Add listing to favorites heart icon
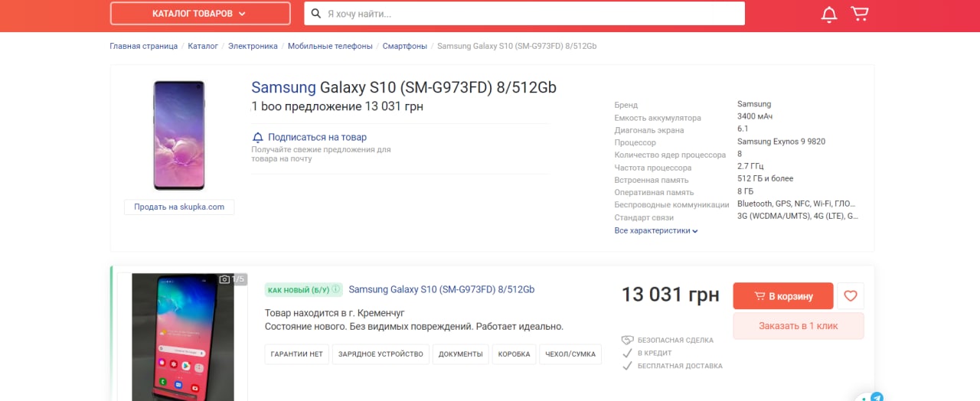This screenshot has height=401, width=980. [x=851, y=295]
